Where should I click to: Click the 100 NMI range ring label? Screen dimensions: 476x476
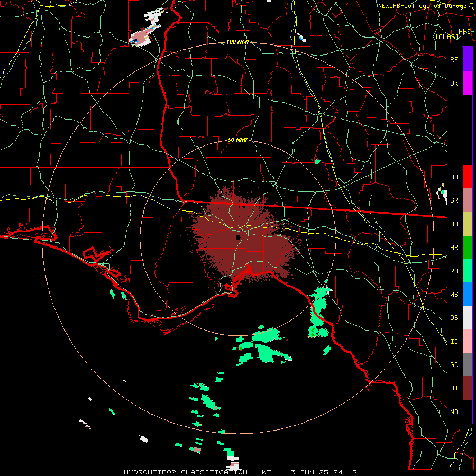237,42
